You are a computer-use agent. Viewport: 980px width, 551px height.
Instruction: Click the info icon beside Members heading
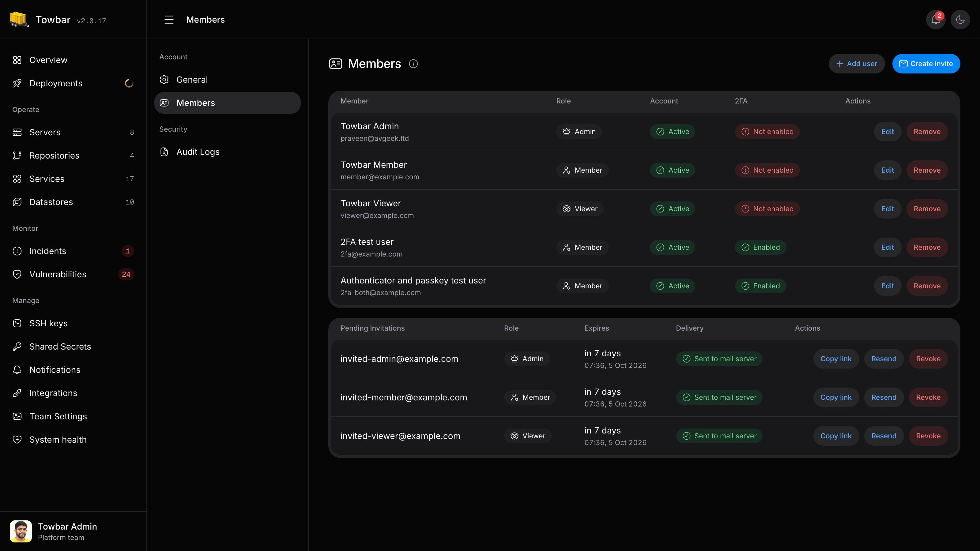point(413,64)
